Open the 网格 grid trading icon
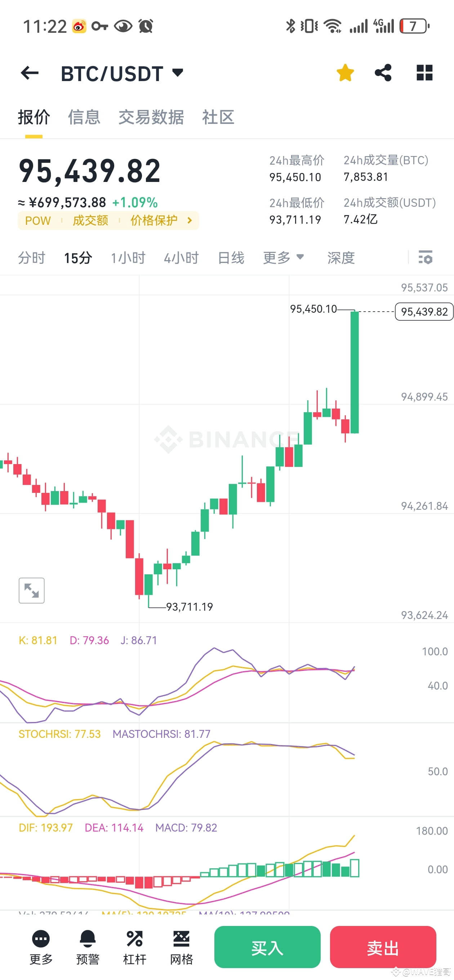The height and width of the screenshot is (980, 454). 182,948
